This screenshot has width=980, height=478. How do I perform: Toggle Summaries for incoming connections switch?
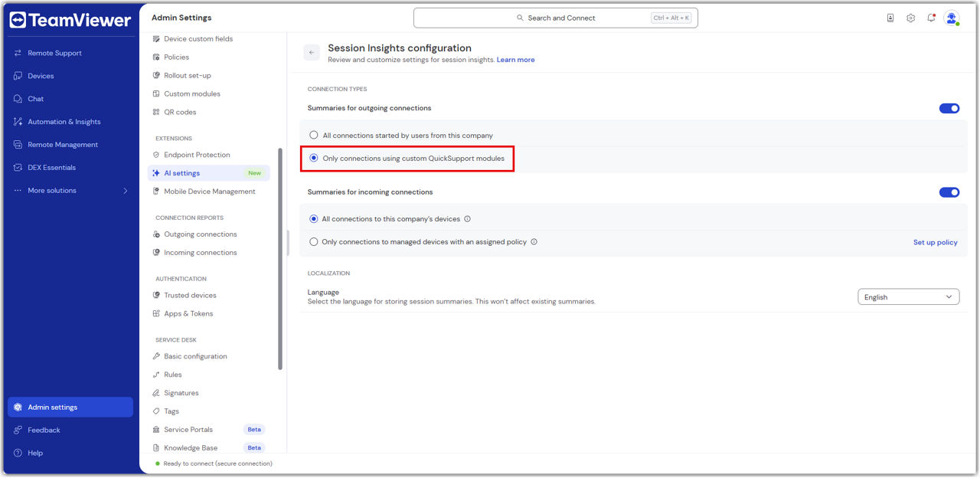pos(949,192)
